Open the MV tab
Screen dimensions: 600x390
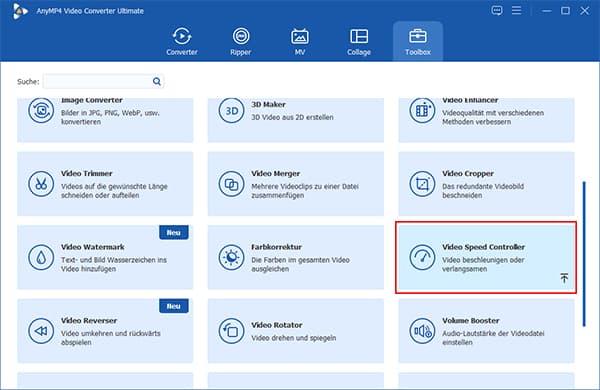pyautogui.click(x=300, y=41)
